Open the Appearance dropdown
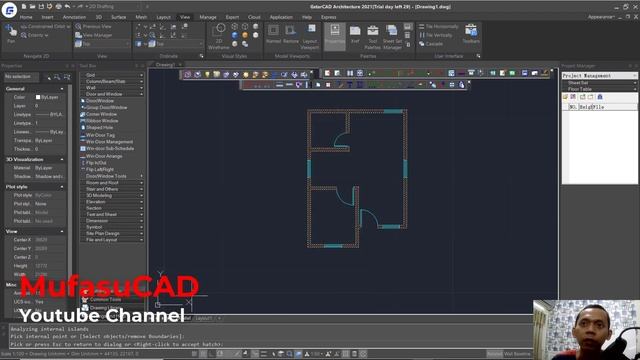The height and width of the screenshot is (360, 640). point(601,17)
